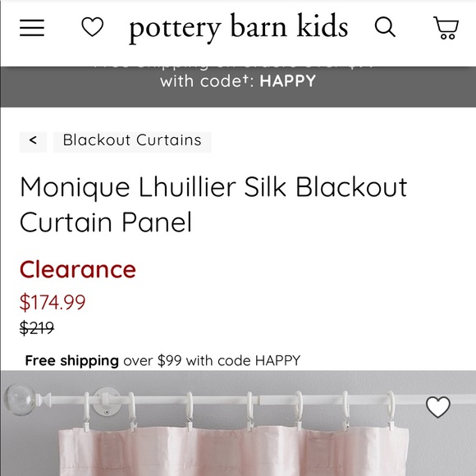Open the pink curtain product image
The height and width of the screenshot is (476, 476).
click(238, 423)
